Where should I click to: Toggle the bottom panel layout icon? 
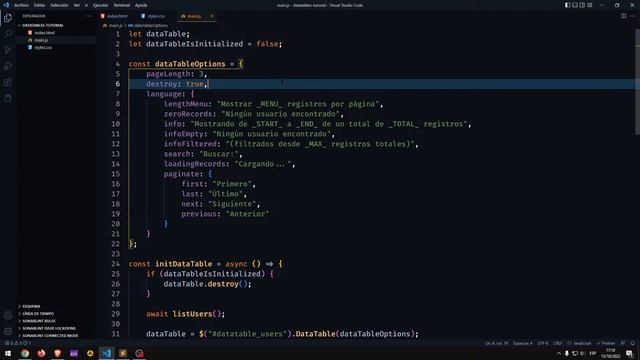(x=575, y=5)
